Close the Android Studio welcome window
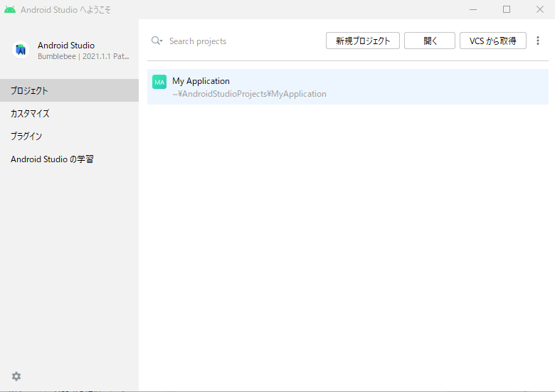This screenshot has height=392, width=555. [540, 9]
